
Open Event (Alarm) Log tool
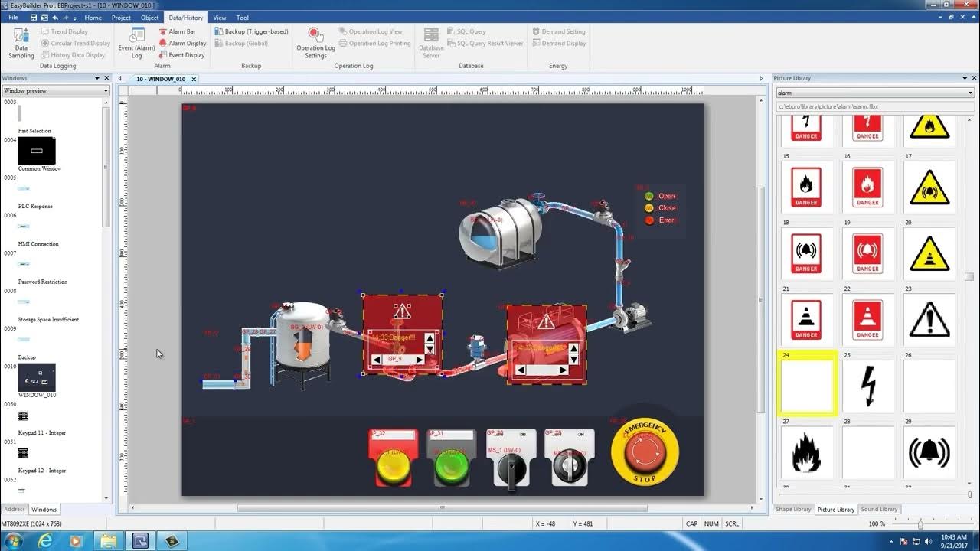136,42
